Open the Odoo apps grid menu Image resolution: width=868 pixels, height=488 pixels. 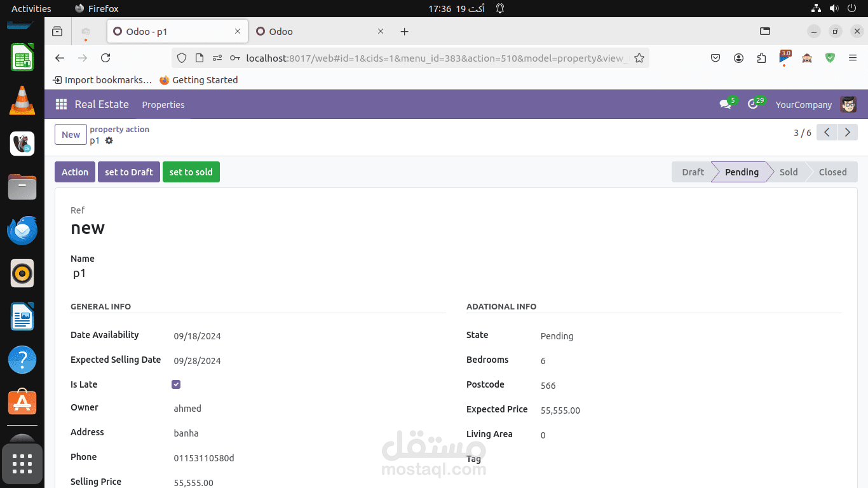[x=61, y=104]
